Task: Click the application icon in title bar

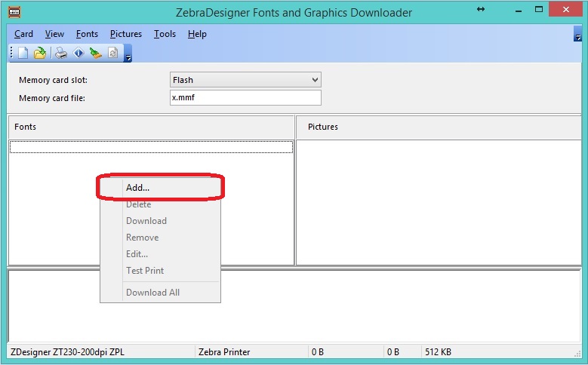Action: [x=14, y=11]
